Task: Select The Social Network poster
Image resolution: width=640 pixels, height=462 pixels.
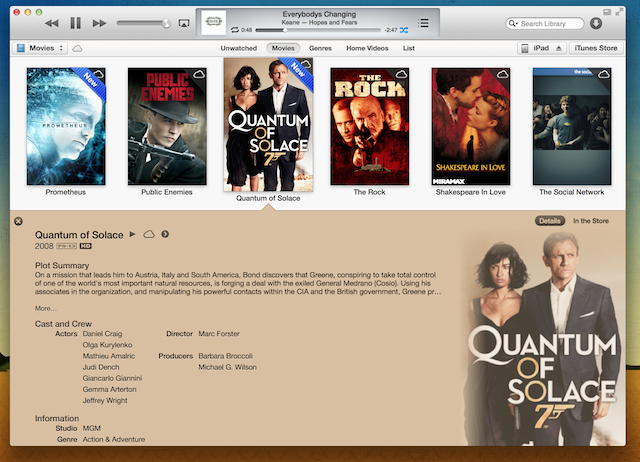Action: 572,127
